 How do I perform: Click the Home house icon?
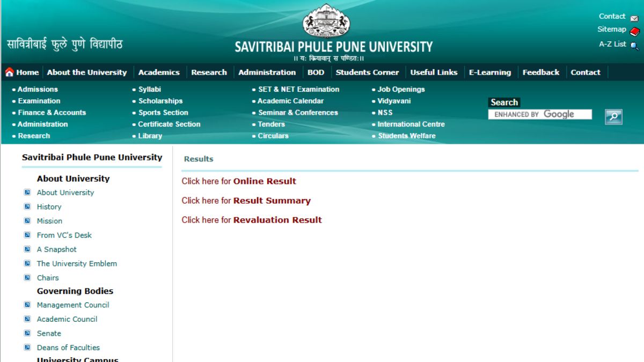9,72
